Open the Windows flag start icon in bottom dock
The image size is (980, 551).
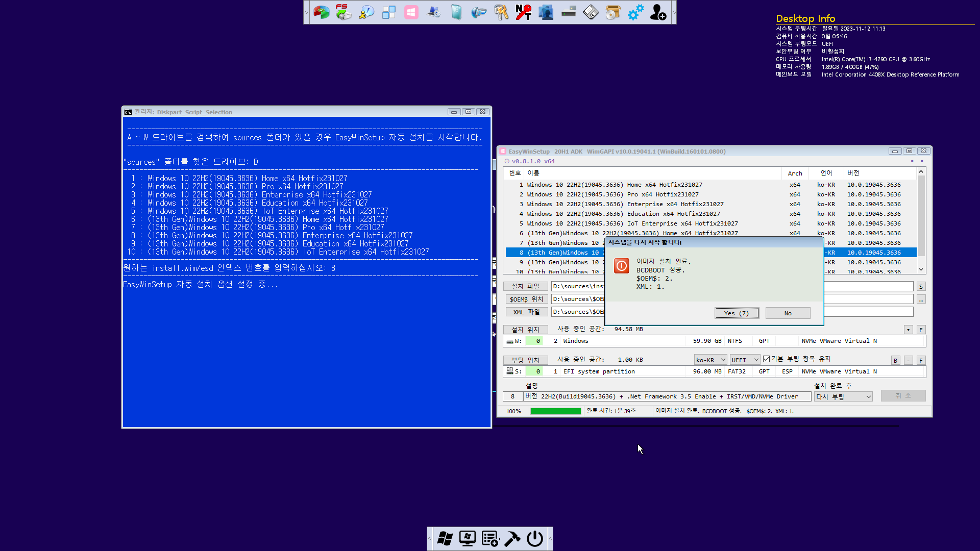(445, 538)
